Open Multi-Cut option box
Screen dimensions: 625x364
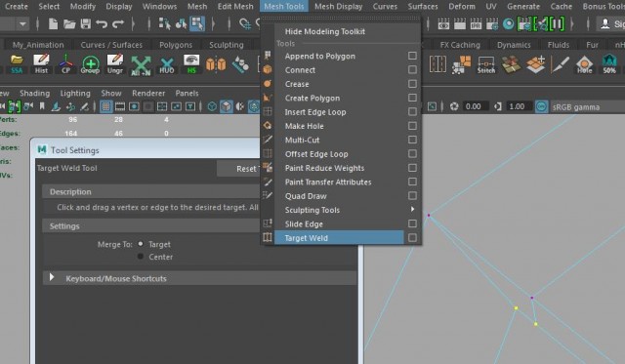pos(412,140)
